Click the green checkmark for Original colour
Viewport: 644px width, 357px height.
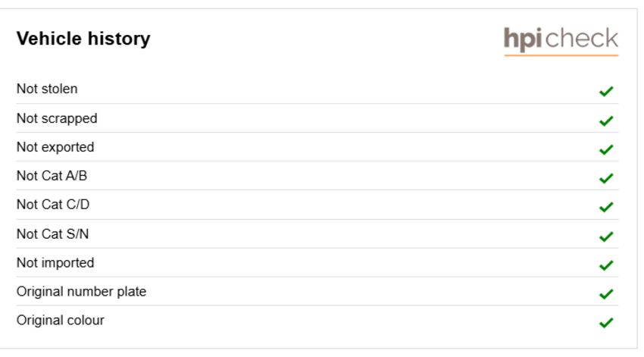click(606, 322)
